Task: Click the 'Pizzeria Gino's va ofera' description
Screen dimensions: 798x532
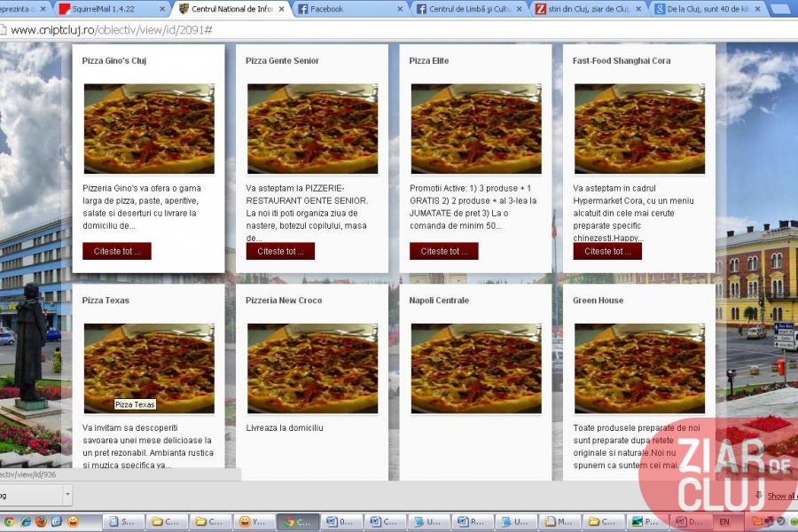Action: [x=142, y=207]
